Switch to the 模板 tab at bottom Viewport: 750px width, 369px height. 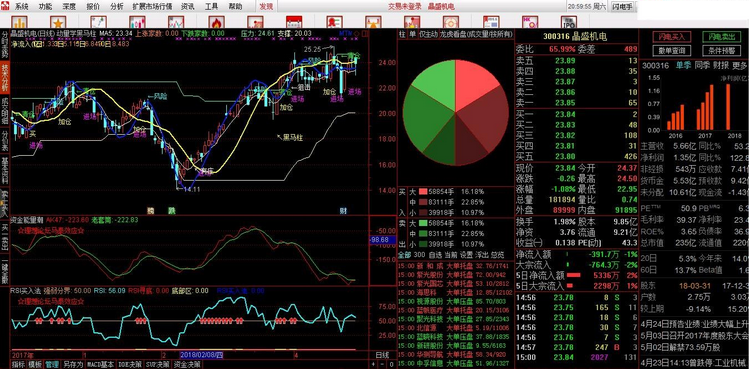tap(35, 364)
